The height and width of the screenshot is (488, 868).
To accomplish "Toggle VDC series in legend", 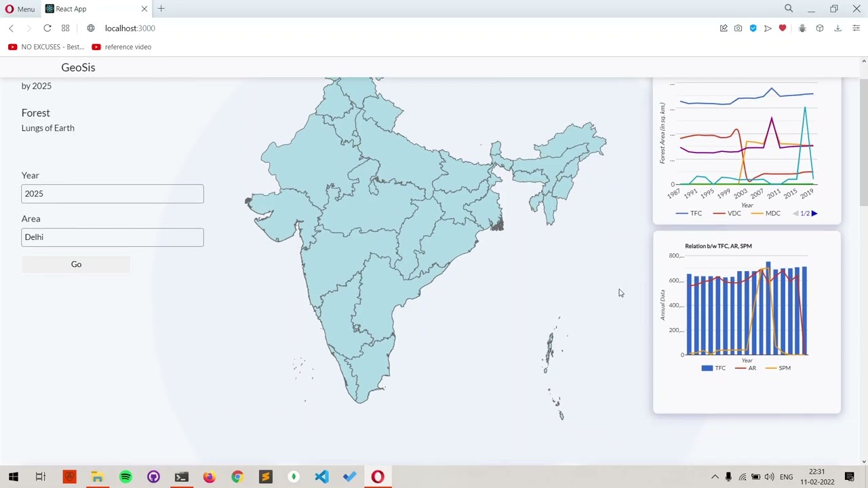I will pyautogui.click(x=727, y=213).
